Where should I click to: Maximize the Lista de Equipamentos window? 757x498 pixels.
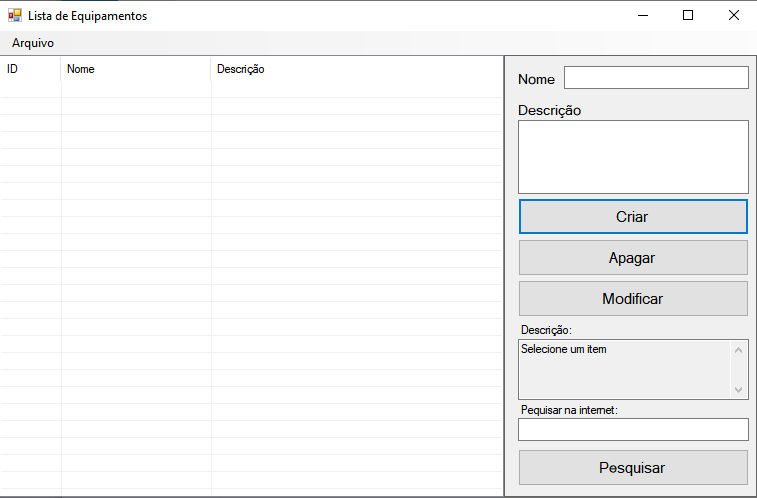(x=687, y=16)
